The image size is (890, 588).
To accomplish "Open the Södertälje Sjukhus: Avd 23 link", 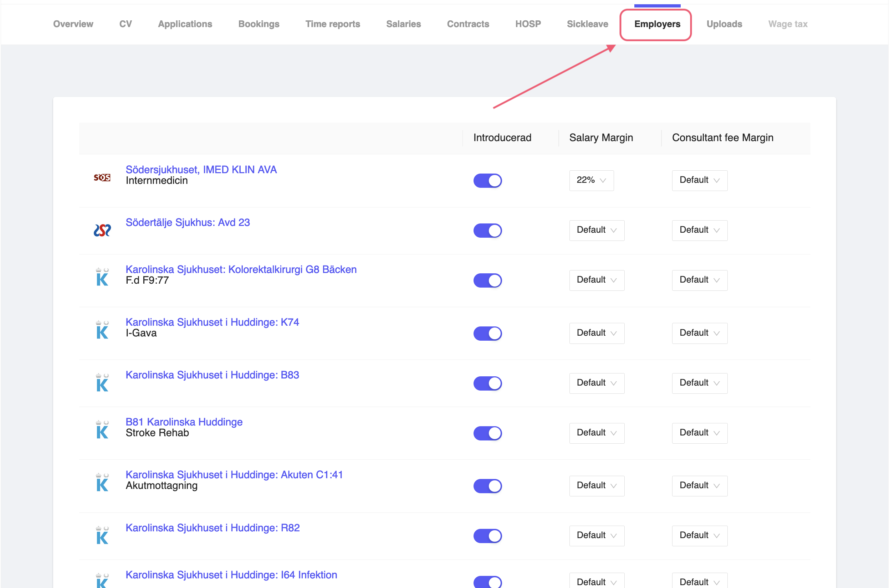I will (x=188, y=222).
